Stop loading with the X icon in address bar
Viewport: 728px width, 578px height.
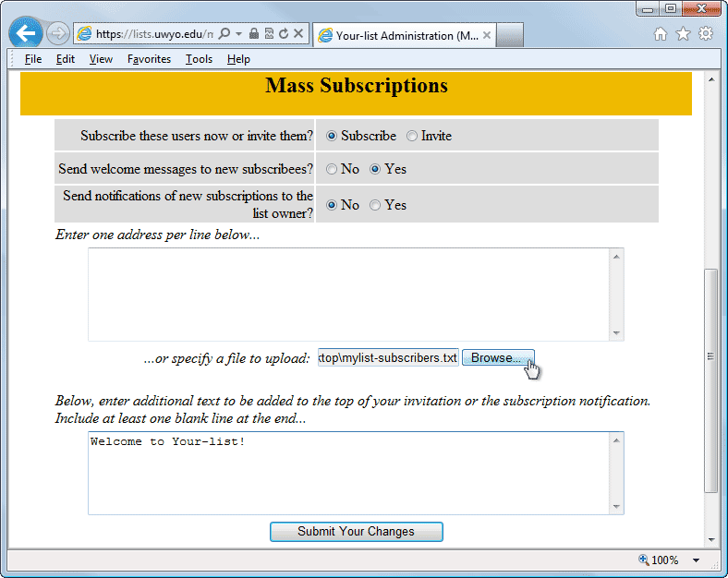298,33
